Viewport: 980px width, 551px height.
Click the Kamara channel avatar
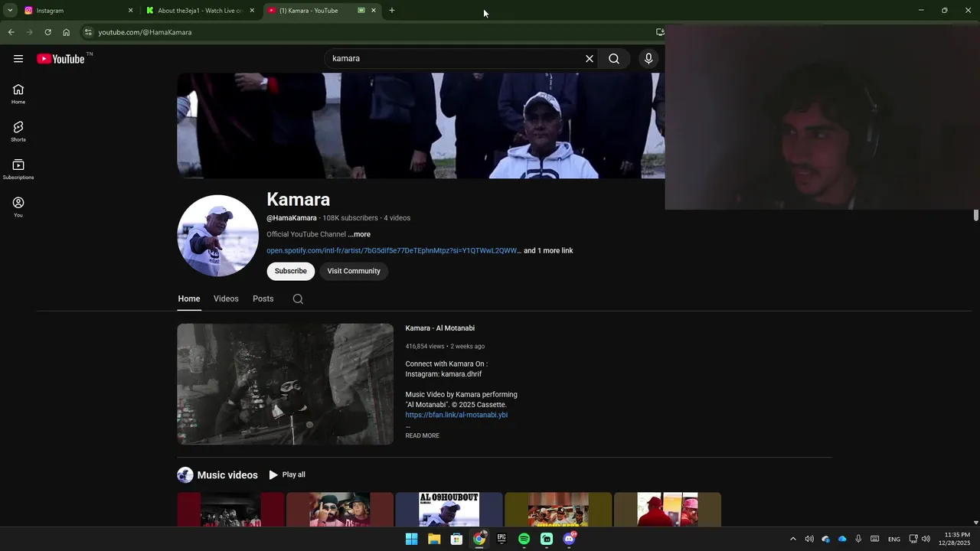[218, 236]
